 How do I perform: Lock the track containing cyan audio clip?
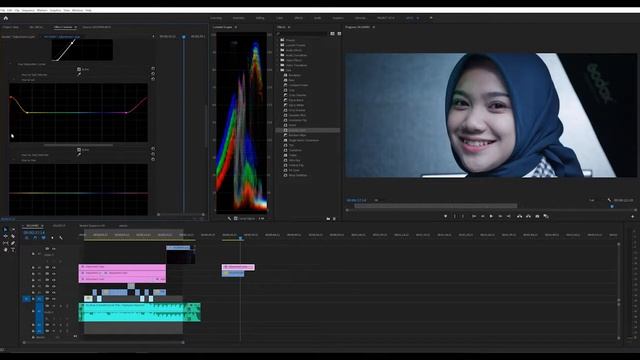coord(33,311)
